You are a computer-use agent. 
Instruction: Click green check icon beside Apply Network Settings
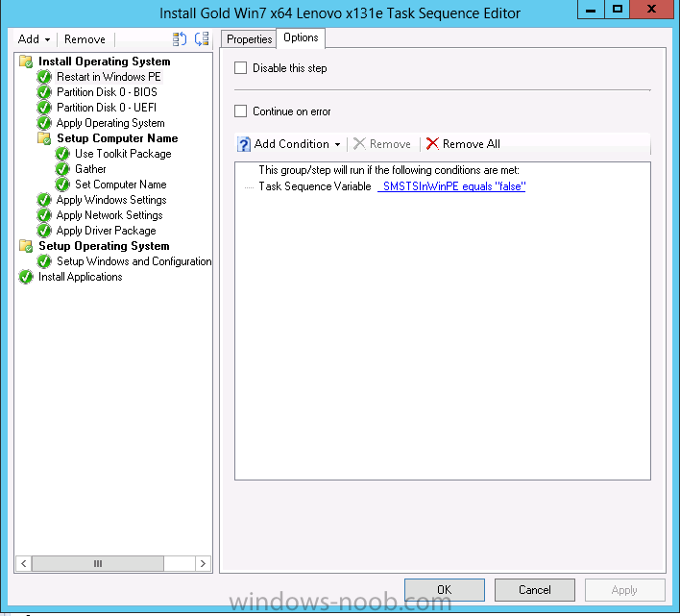[x=44, y=215]
